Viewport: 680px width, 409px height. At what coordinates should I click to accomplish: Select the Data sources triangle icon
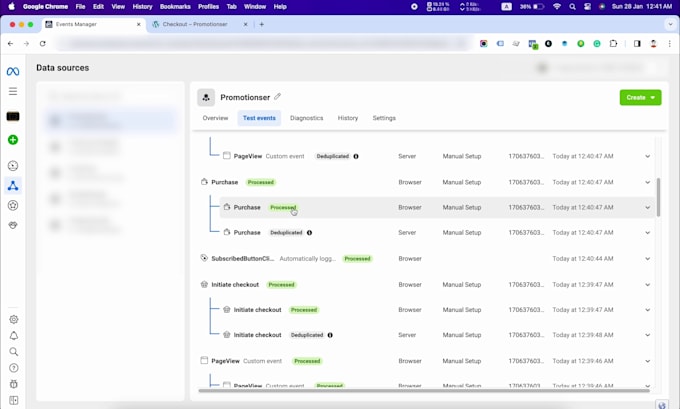pyautogui.click(x=13, y=186)
